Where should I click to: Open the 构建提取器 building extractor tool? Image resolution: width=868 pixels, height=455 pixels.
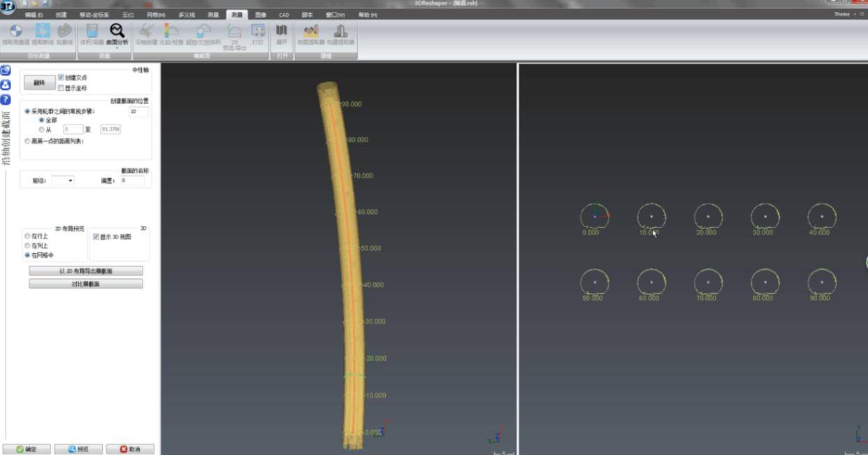[340, 31]
